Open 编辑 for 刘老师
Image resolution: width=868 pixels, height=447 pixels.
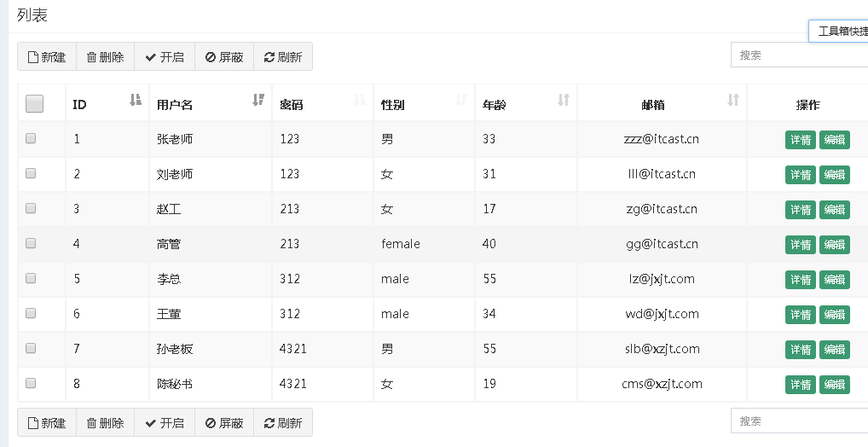tap(834, 175)
